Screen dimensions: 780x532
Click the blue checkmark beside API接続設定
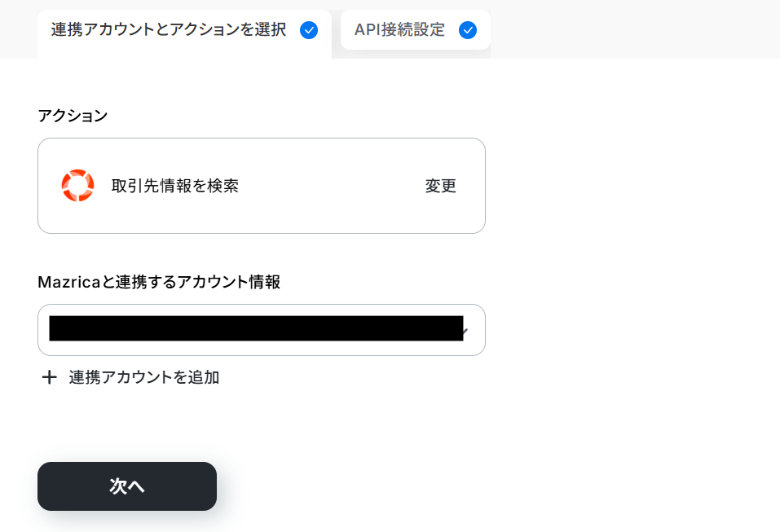[x=468, y=30]
